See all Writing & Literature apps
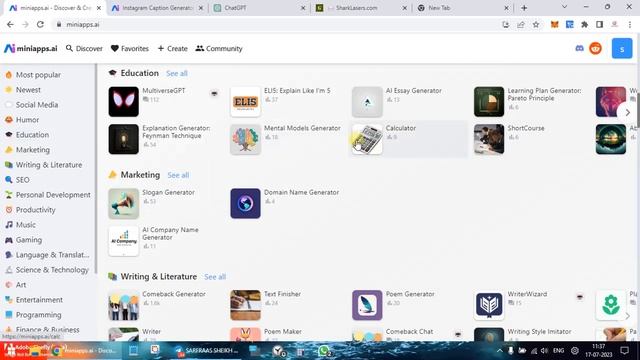Screen dimensions: 640x360 tap(215, 277)
